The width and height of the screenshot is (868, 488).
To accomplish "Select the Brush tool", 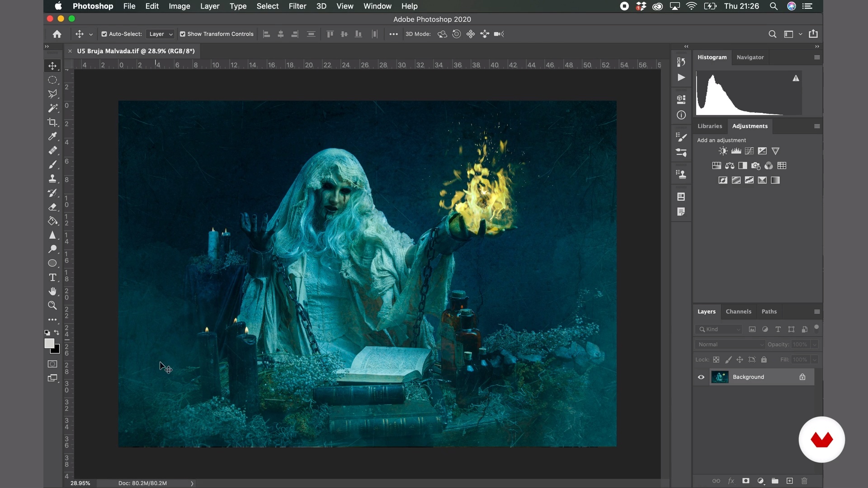I will point(52,164).
